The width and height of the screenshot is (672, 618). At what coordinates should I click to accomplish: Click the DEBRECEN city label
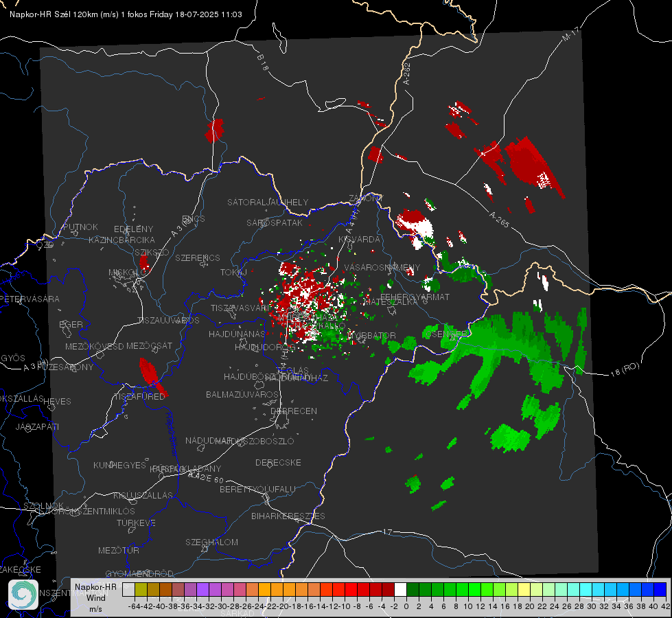(x=294, y=411)
